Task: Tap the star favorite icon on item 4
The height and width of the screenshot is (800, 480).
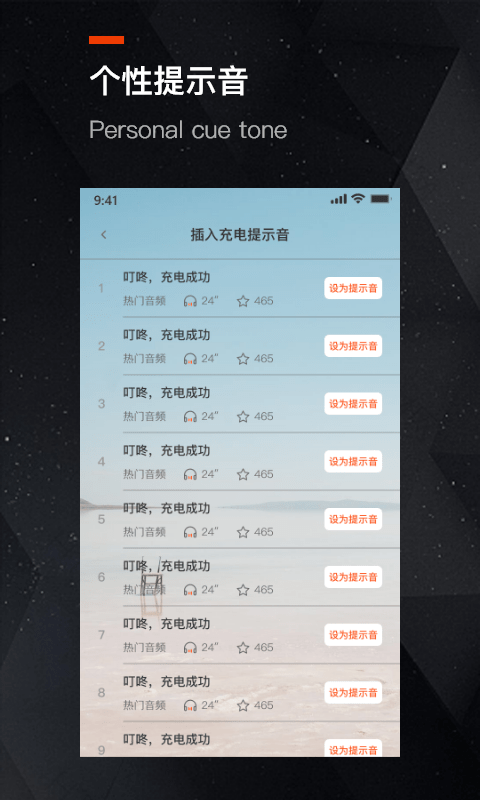Action: pyautogui.click(x=243, y=474)
